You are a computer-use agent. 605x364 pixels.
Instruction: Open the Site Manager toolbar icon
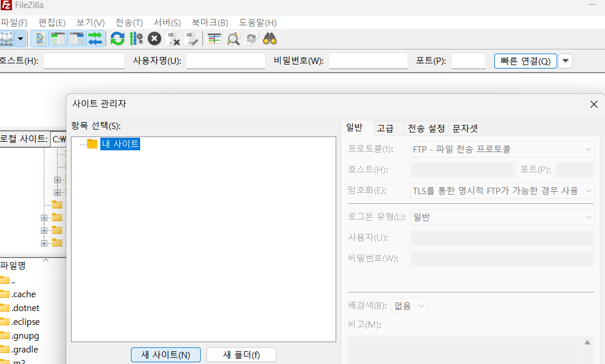pyautogui.click(x=7, y=39)
